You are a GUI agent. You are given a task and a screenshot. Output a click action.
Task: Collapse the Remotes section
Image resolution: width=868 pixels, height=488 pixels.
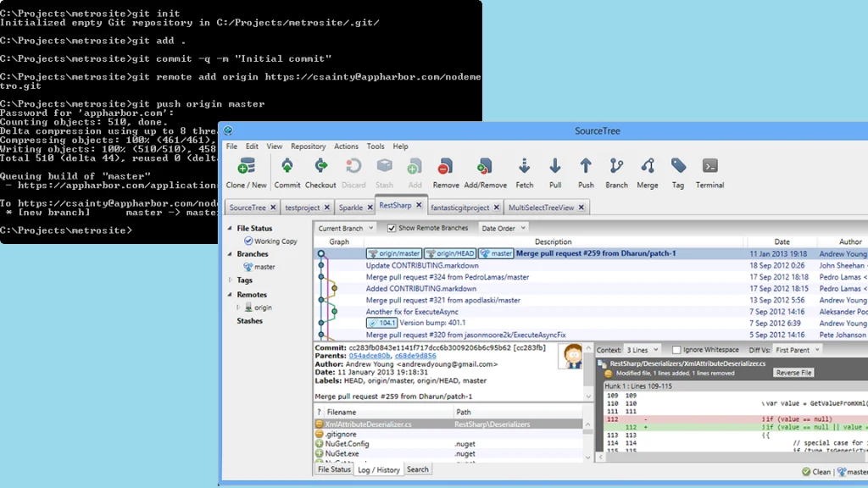tap(230, 295)
